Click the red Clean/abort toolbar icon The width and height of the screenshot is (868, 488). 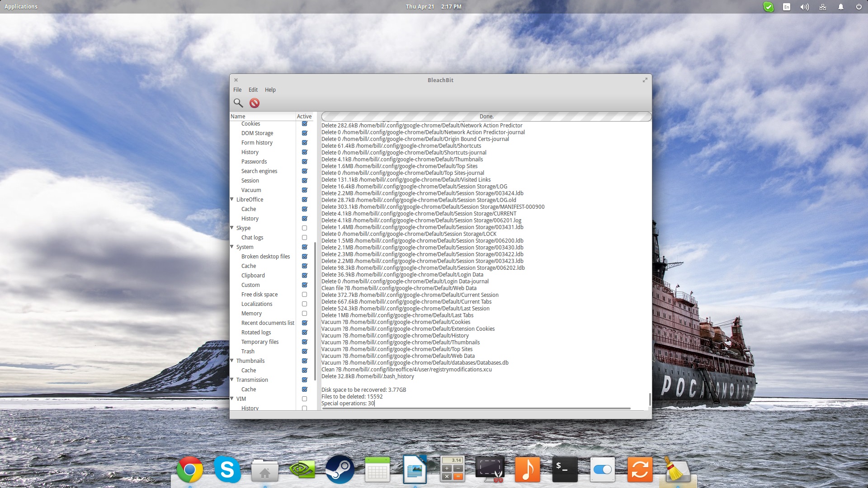pos(255,103)
